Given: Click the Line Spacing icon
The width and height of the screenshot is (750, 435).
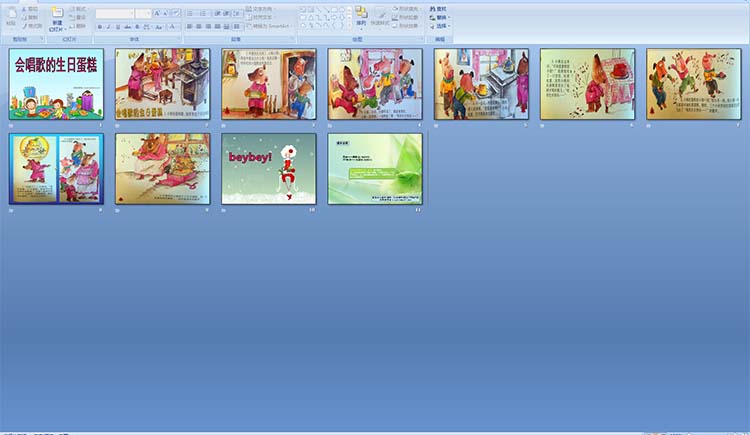Looking at the screenshot, I should 237,13.
